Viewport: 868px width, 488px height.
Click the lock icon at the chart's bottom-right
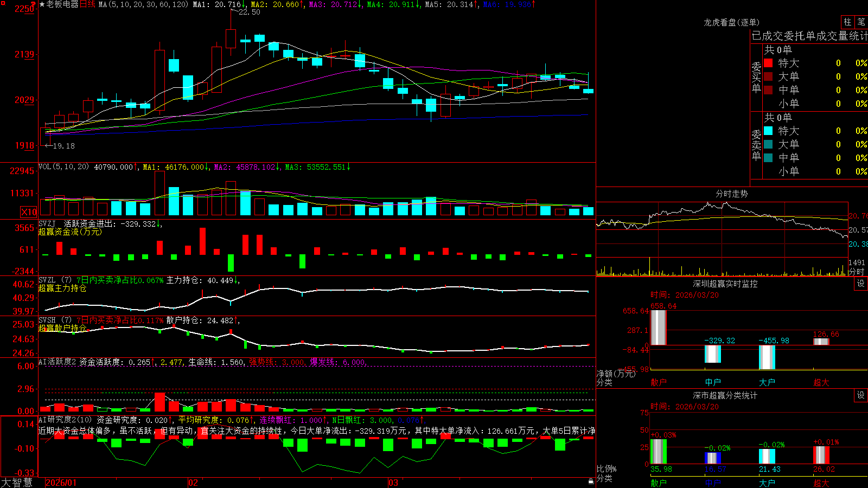coord(591,481)
